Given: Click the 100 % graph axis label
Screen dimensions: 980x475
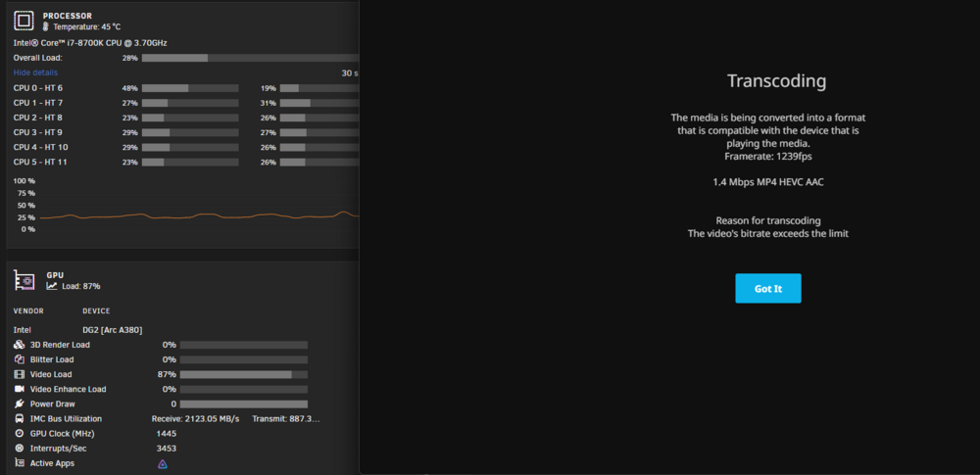Looking at the screenshot, I should tap(25, 181).
